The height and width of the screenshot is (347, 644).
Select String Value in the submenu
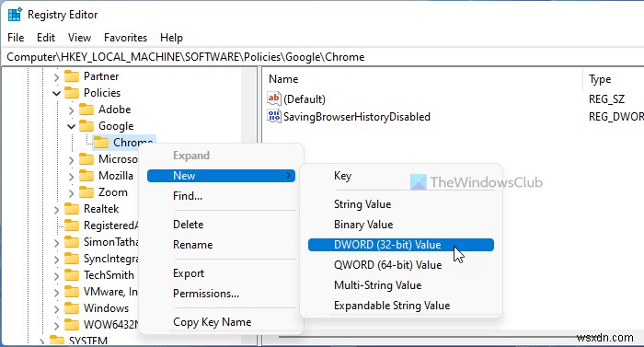(401, 204)
